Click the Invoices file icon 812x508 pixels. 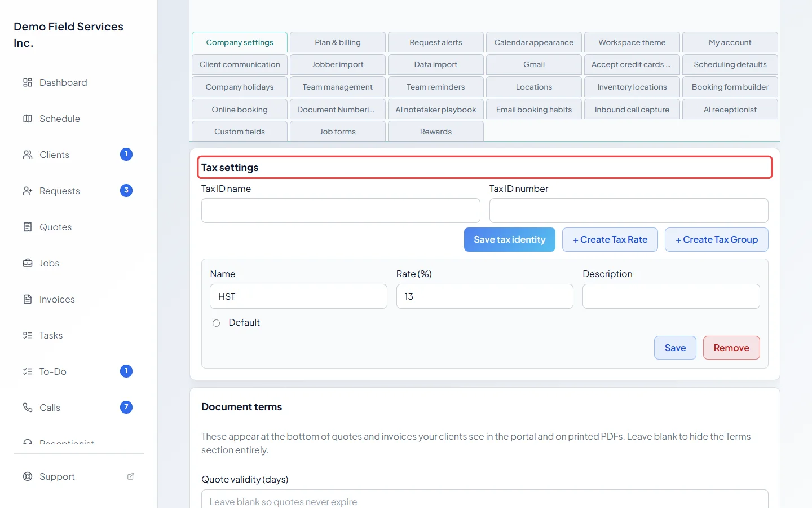point(28,299)
